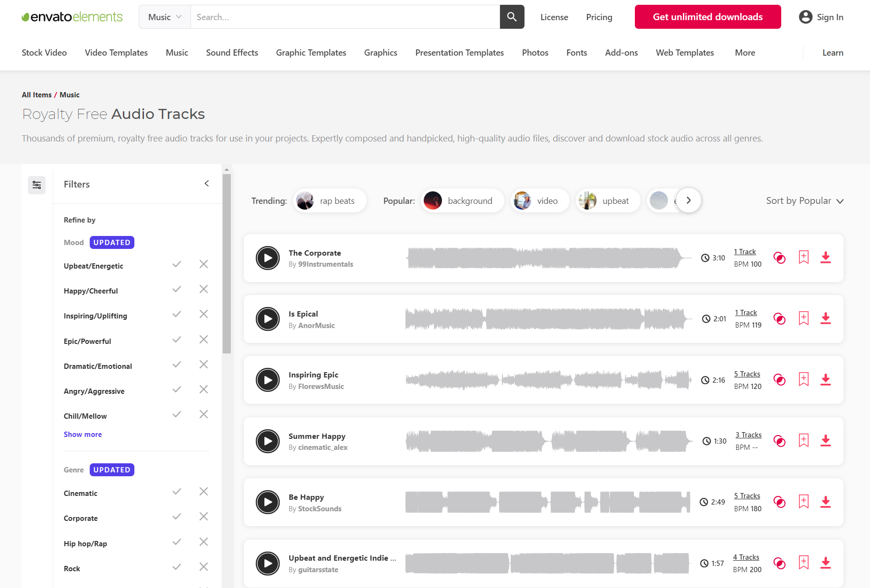
Task: Expand 5 Tracks for Inspiring Epic
Action: point(747,374)
